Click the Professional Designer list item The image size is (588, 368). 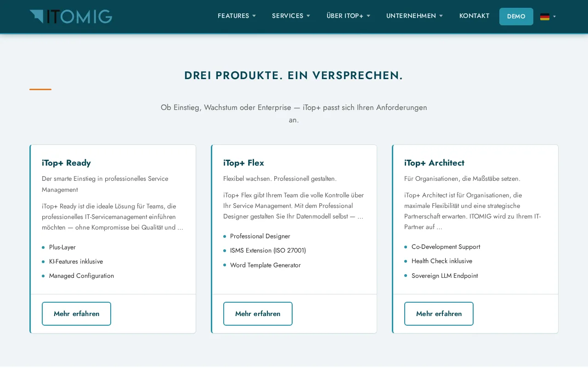point(260,236)
